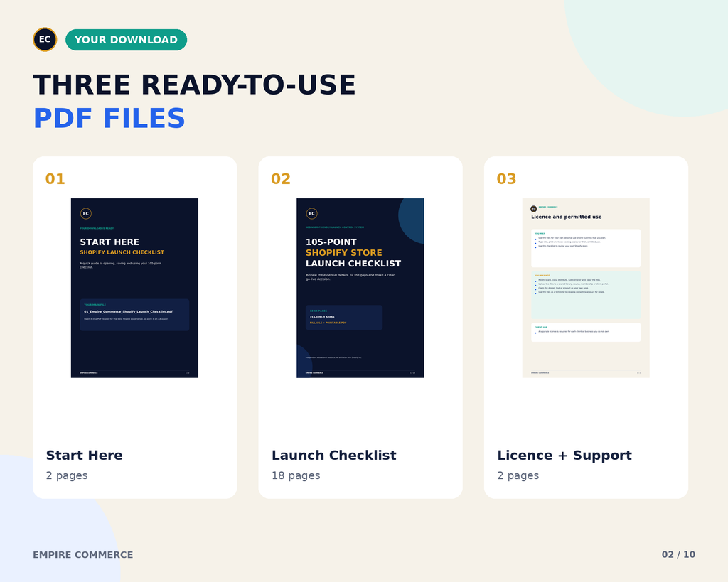
Task: Click LAUNCH CHECKLIST line on second cover
Action: 353,263
